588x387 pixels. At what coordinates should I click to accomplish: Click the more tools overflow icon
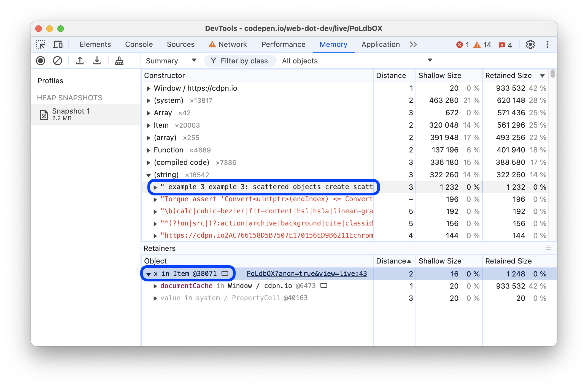[413, 44]
